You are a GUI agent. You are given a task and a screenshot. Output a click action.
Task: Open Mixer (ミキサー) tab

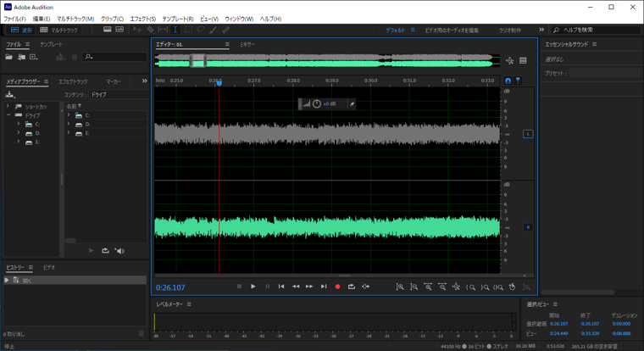247,44
